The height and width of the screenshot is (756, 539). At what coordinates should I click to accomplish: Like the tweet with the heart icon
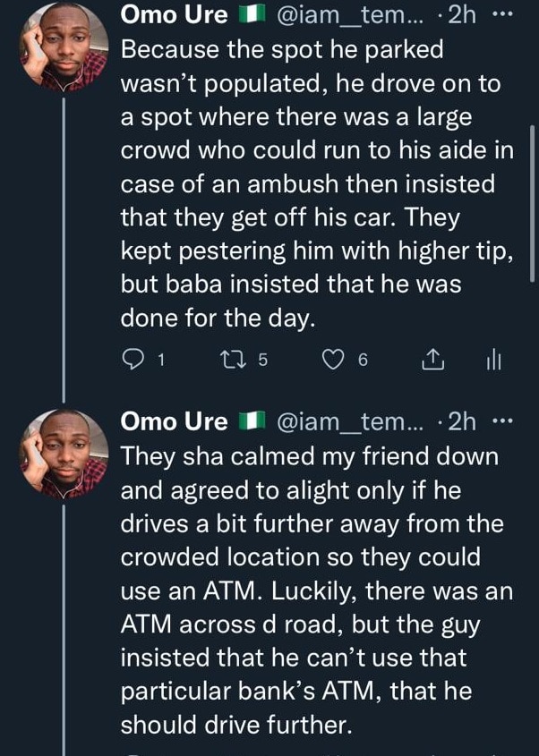point(332,360)
